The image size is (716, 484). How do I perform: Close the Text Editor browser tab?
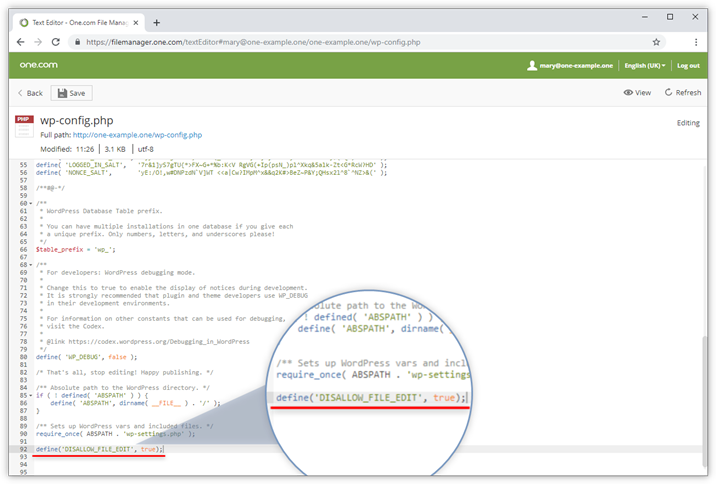point(136,22)
